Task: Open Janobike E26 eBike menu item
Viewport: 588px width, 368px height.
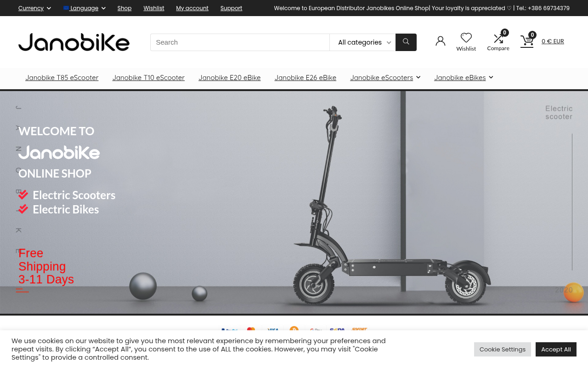Action: [x=305, y=78]
